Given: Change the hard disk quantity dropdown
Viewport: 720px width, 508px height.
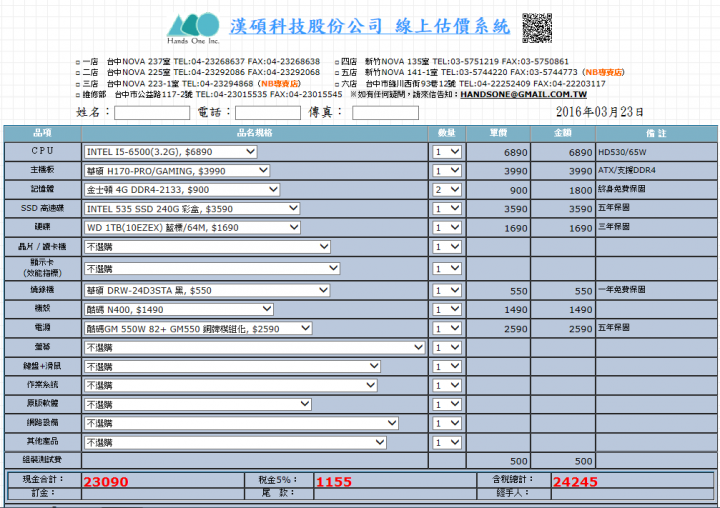Looking at the screenshot, I should click(447, 227).
